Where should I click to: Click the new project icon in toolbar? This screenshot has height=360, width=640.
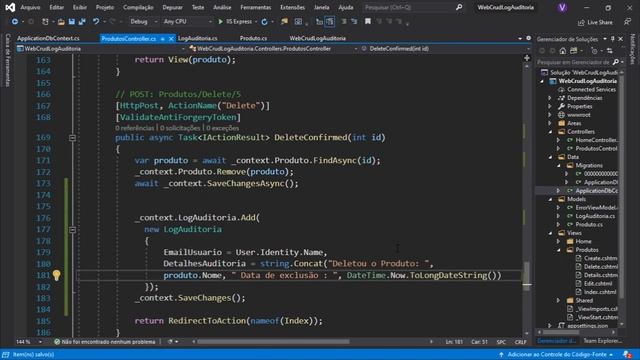pyautogui.click(x=45, y=22)
